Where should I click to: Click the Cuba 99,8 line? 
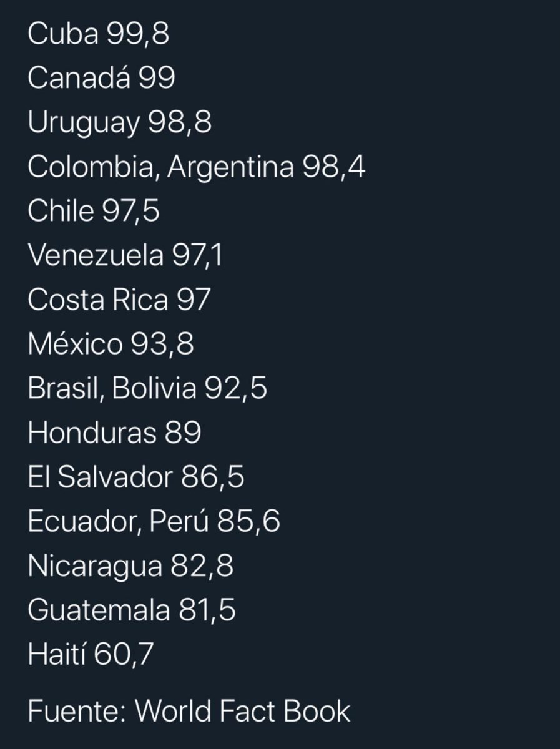click(x=98, y=35)
